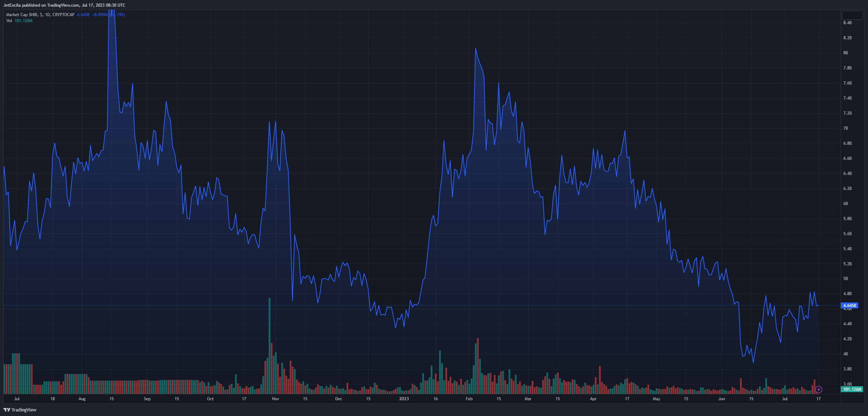Click the 4.645B value in the legend
Image resolution: width=868 pixels, height=416 pixels.
tap(83, 15)
